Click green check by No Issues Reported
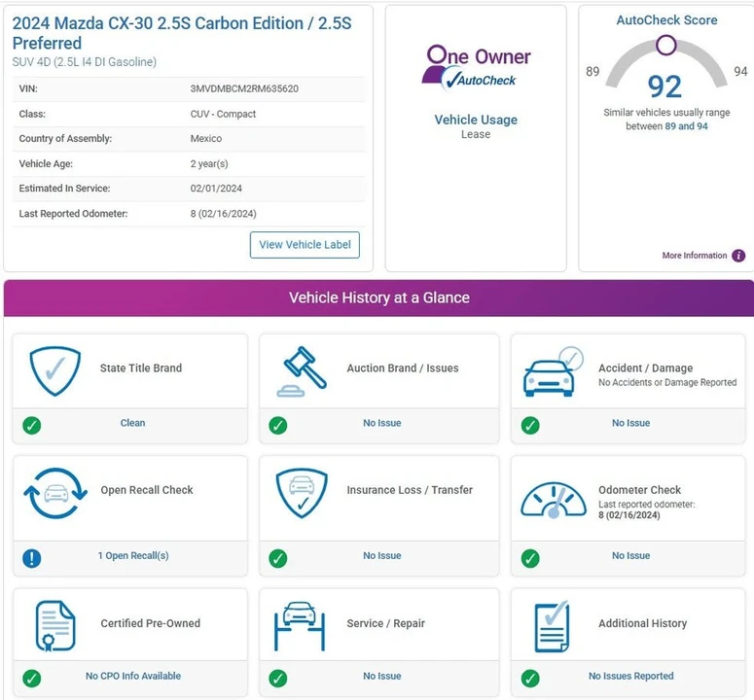 [x=530, y=679]
